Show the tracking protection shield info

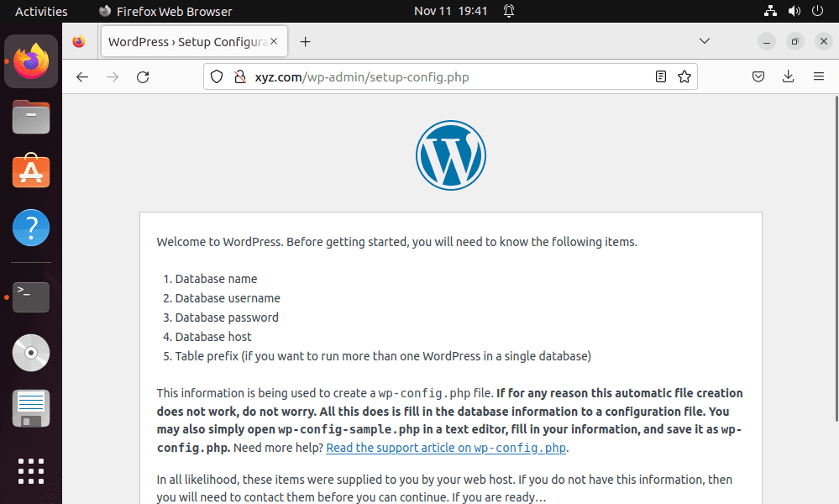(217, 77)
